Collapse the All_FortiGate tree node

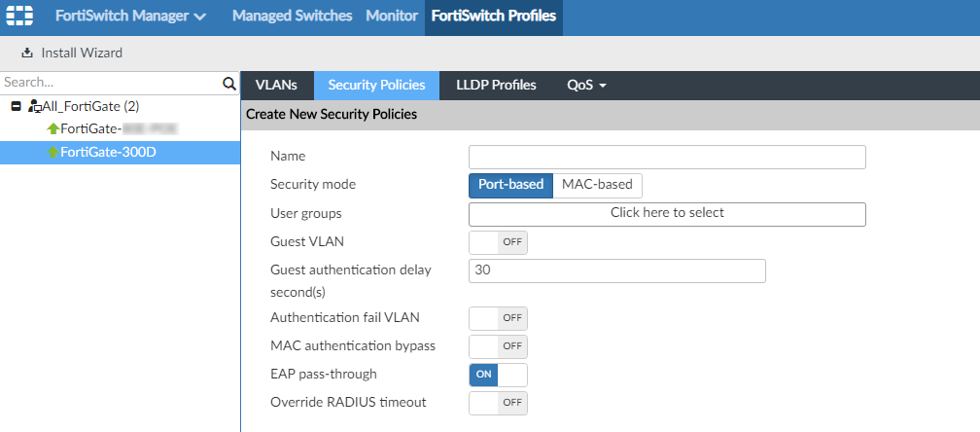point(16,106)
